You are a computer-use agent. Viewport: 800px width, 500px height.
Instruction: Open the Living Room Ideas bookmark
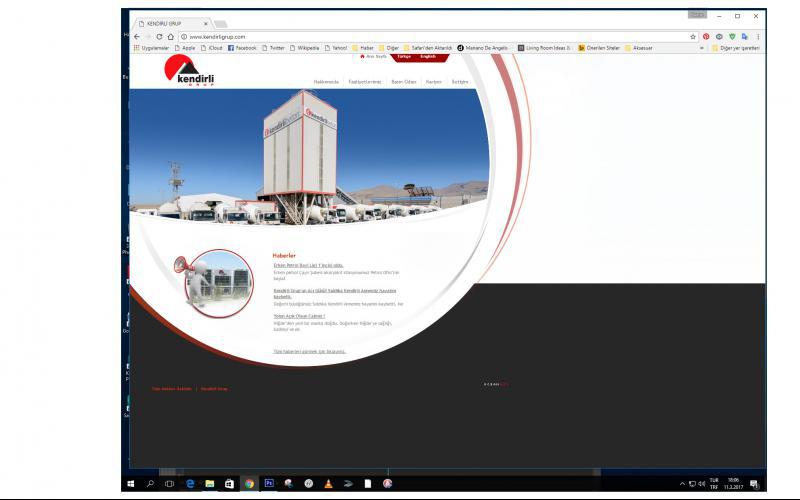[544, 48]
